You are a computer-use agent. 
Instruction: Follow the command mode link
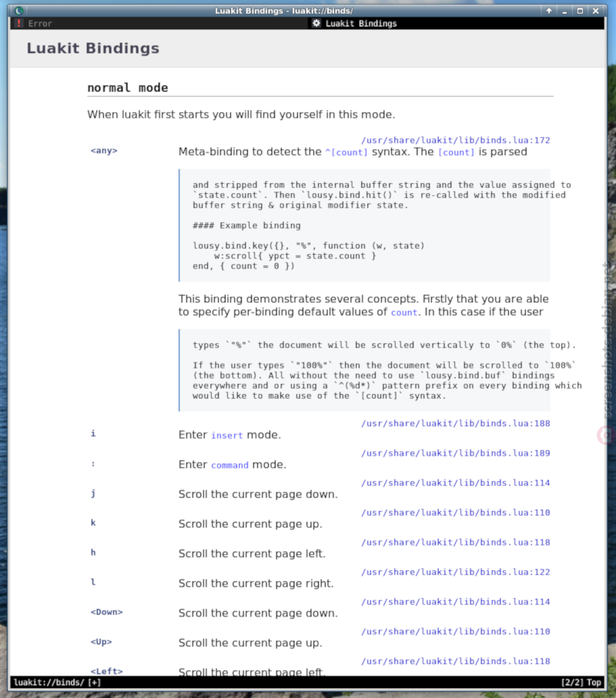pyautogui.click(x=229, y=465)
